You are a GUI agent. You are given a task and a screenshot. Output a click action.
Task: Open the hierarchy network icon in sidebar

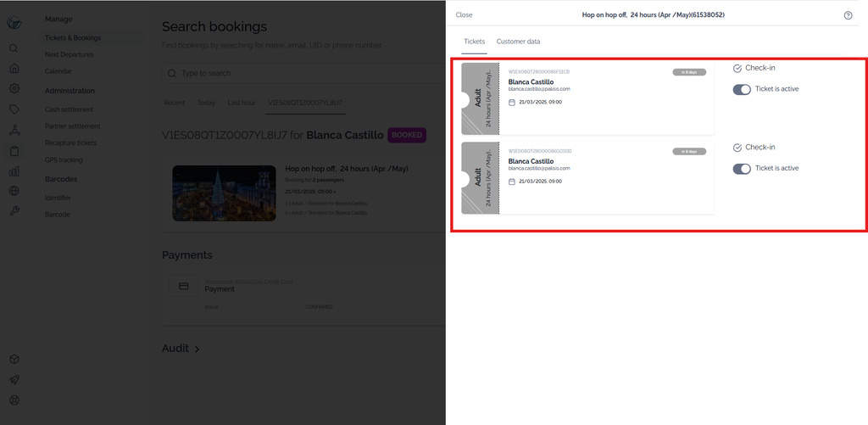point(14,131)
